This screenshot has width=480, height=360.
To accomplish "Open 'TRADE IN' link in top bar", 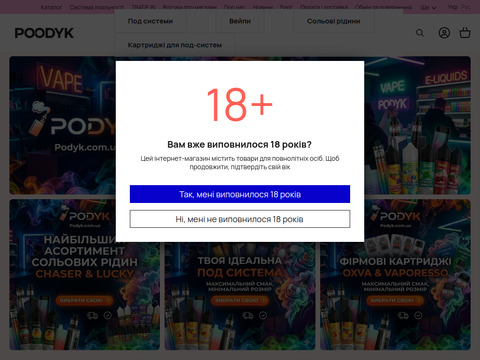I will click(143, 7).
